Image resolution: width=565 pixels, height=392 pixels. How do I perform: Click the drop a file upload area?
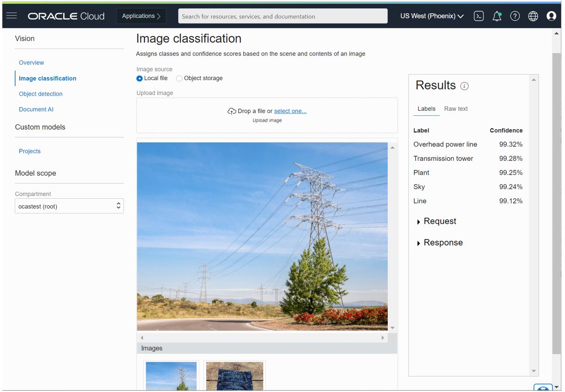(x=267, y=115)
